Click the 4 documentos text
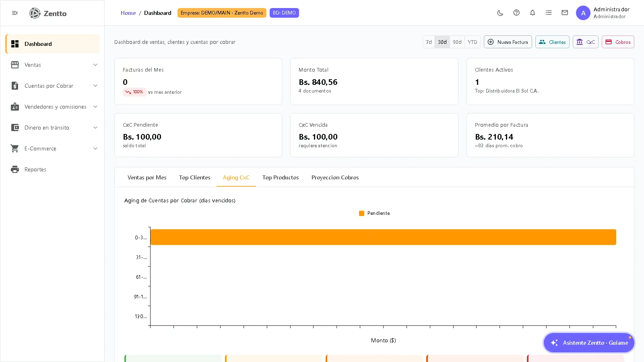Screen dimensions: 644x362 [x=315, y=91]
